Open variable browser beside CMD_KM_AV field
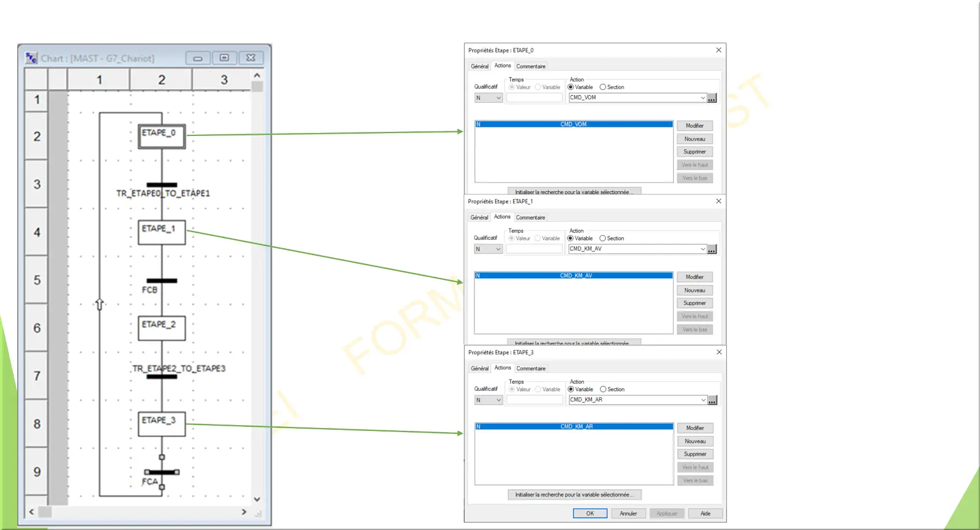 click(x=712, y=249)
